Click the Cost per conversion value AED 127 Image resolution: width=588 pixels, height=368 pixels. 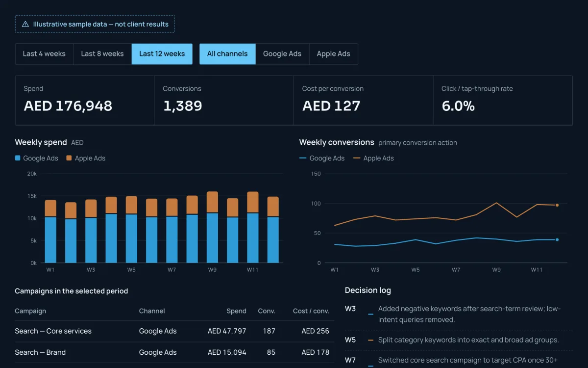tap(331, 106)
